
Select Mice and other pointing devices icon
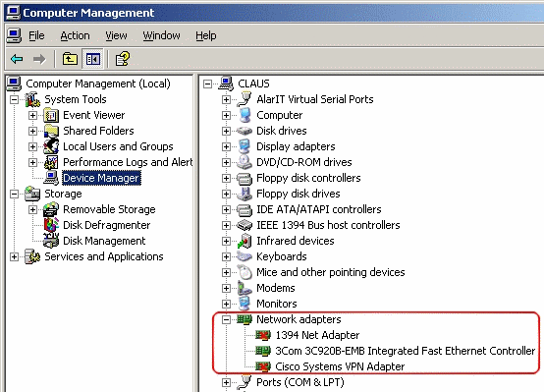pos(245,272)
